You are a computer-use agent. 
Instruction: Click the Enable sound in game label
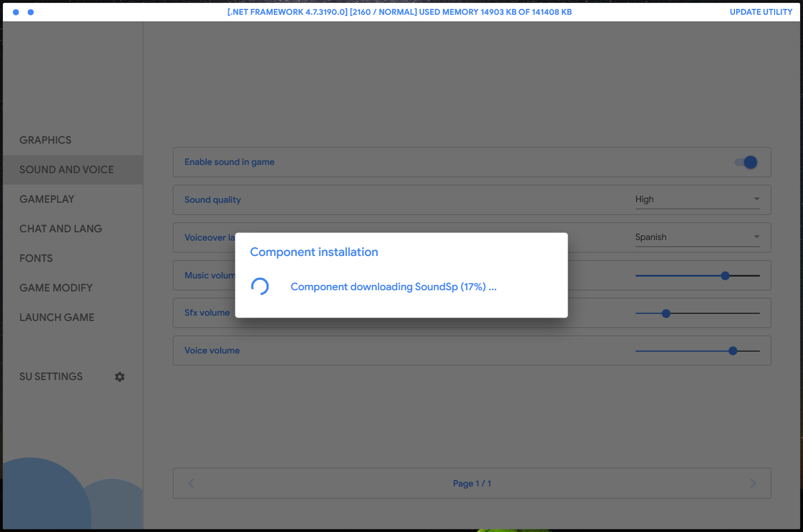click(229, 162)
